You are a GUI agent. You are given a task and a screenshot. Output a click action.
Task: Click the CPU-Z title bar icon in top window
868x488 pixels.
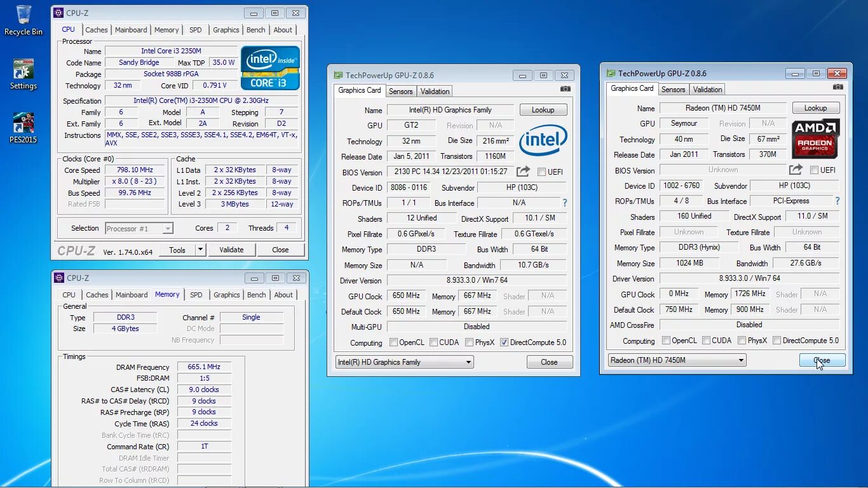coord(59,13)
